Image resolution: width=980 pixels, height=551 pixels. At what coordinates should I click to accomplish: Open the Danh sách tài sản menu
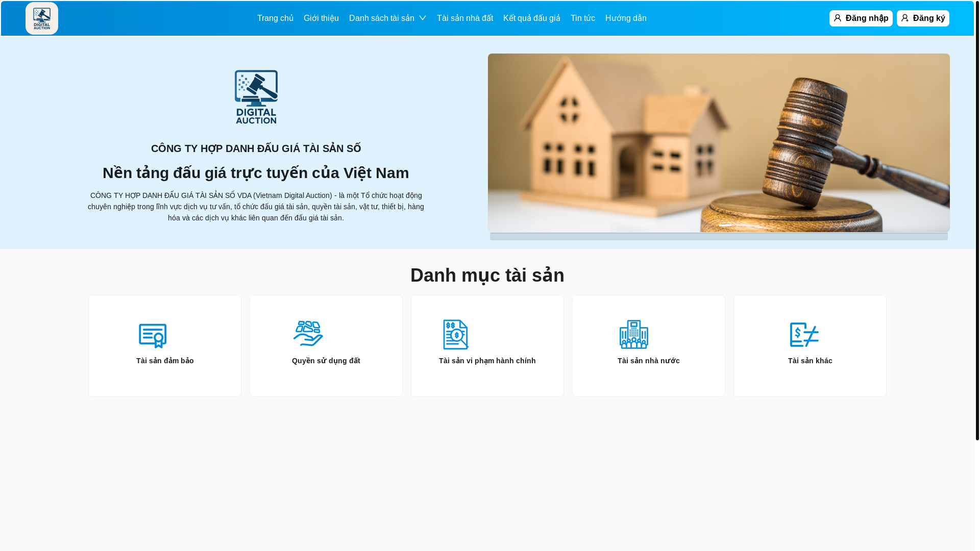tap(382, 18)
